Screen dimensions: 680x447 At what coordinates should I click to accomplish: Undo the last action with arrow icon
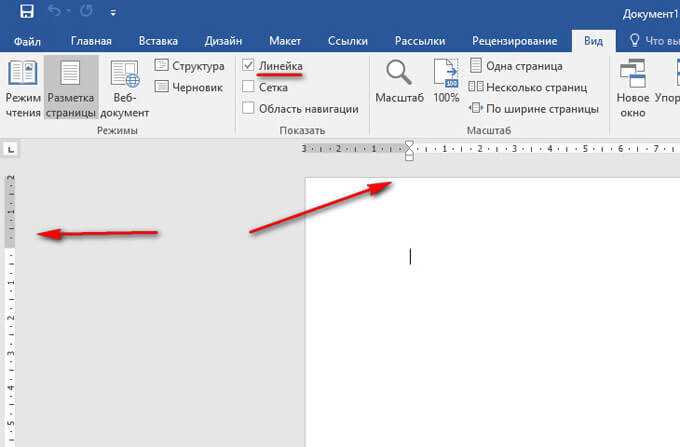(54, 10)
